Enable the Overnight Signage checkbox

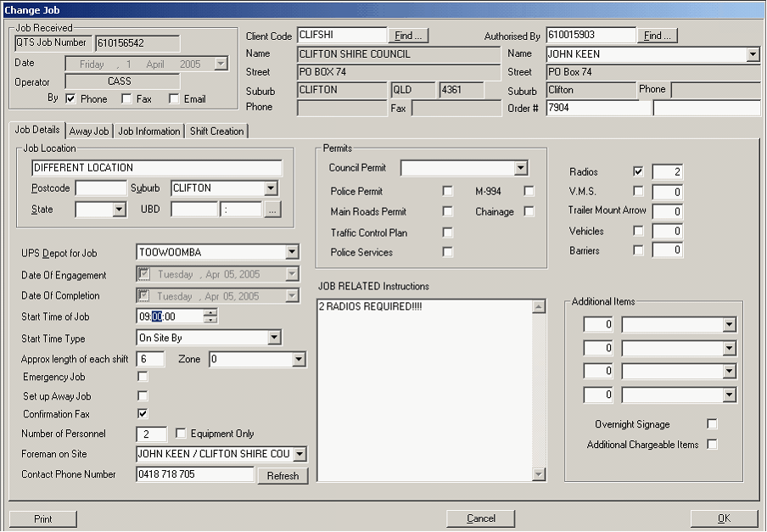712,424
